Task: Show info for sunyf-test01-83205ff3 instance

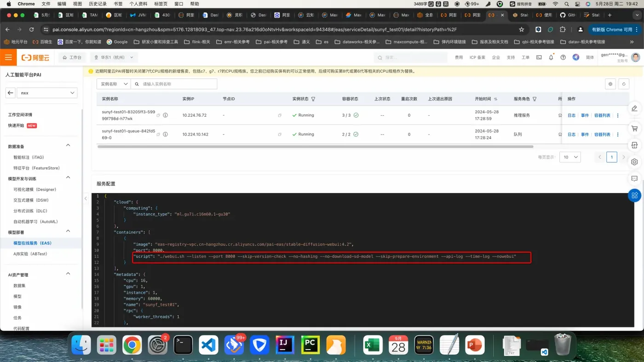Action: click(165, 115)
